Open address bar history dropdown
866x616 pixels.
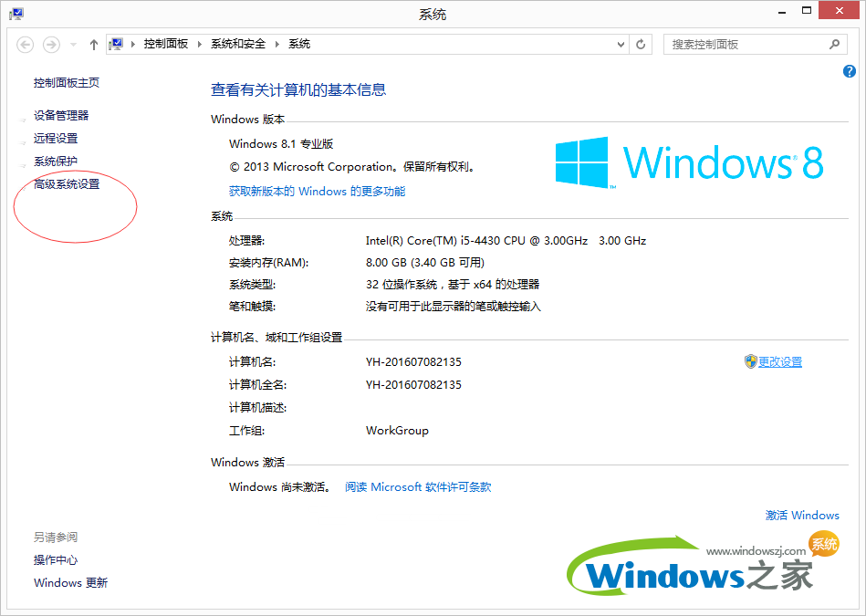(621, 44)
